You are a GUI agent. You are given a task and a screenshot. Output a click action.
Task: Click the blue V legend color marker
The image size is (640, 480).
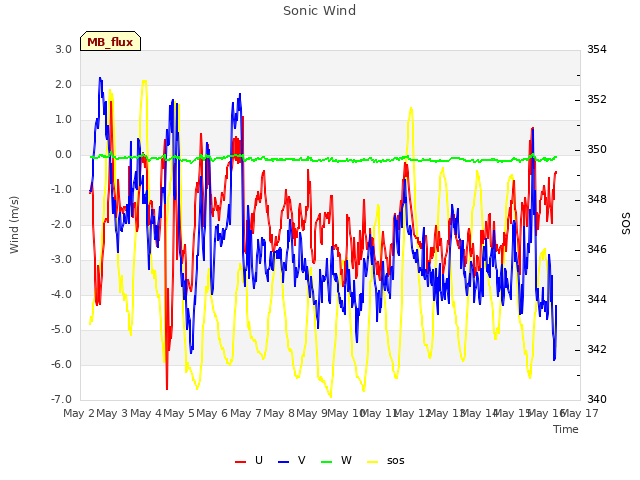pos(283,462)
